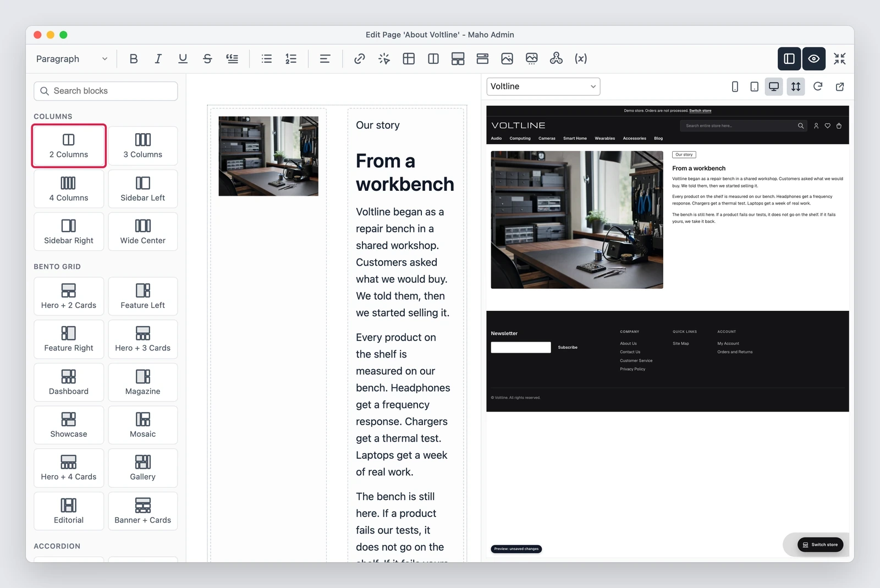
Task: Click the About Us footer link
Action: [x=628, y=344]
